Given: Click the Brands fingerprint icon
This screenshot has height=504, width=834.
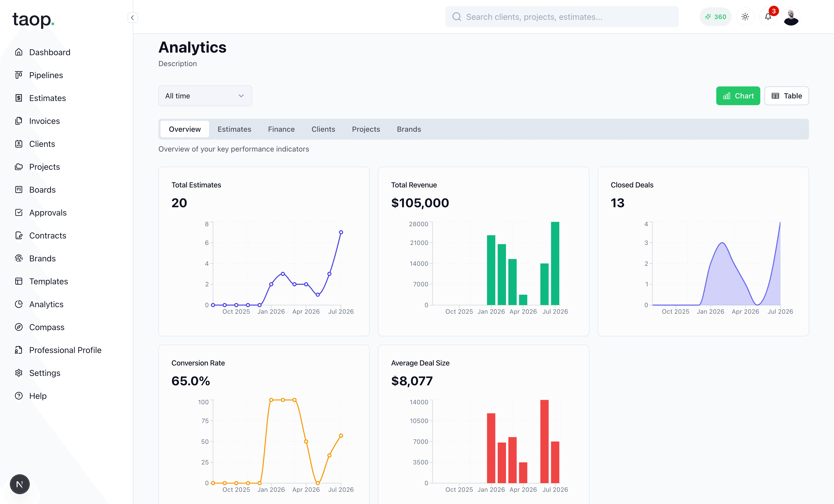Looking at the screenshot, I should (x=19, y=259).
